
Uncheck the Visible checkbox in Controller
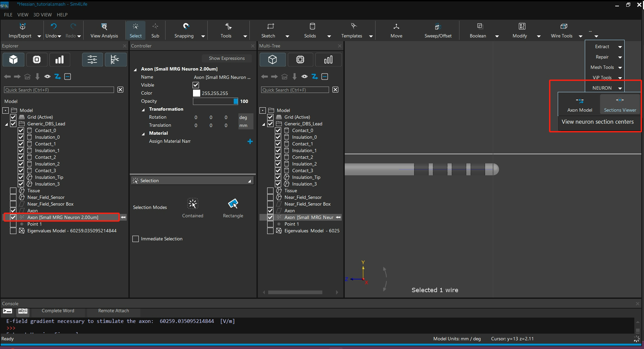pyautogui.click(x=196, y=85)
